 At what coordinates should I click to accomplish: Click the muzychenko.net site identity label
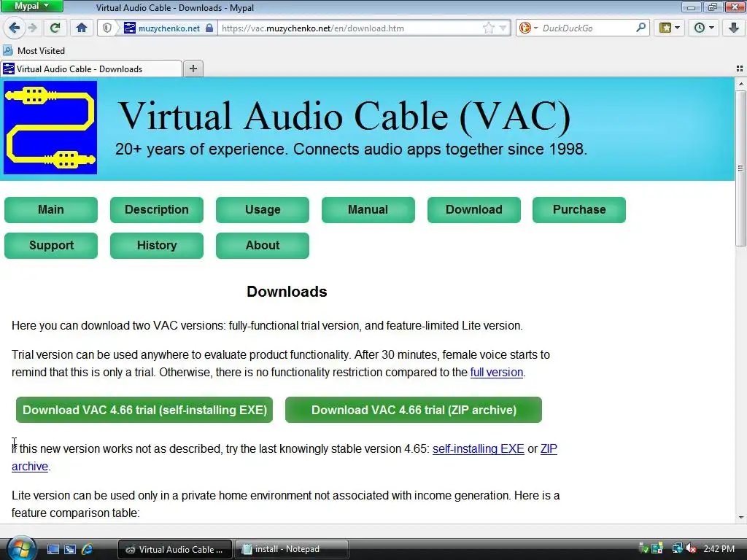169,28
